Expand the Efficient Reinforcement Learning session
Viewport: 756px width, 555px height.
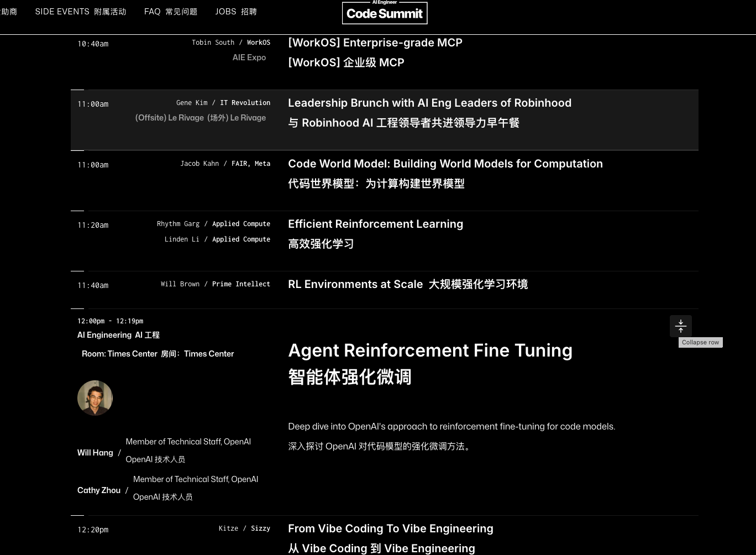tap(385, 241)
